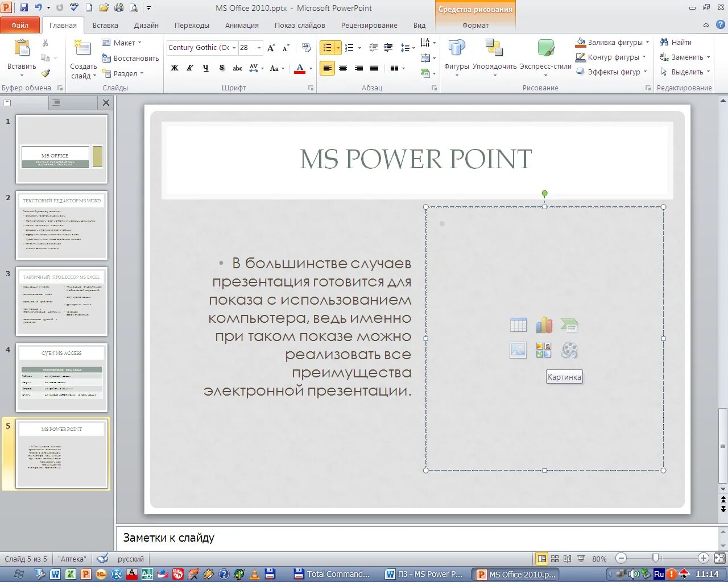Click the Восстановить reset button
The height and width of the screenshot is (582, 728).
click(x=130, y=58)
